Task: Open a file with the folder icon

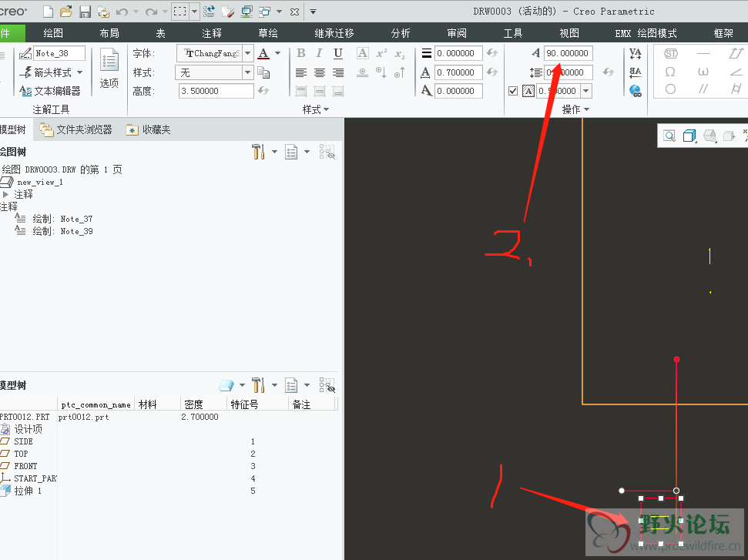Action: tap(66, 12)
